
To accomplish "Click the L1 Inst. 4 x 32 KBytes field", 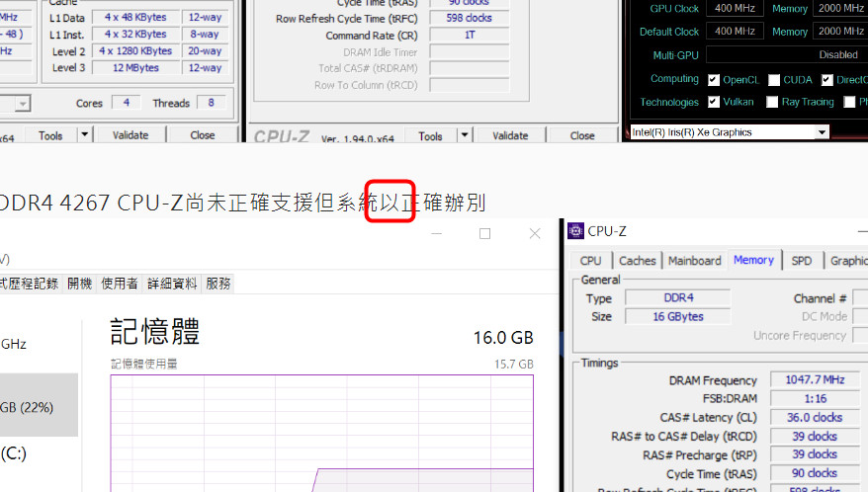I will tap(135, 34).
